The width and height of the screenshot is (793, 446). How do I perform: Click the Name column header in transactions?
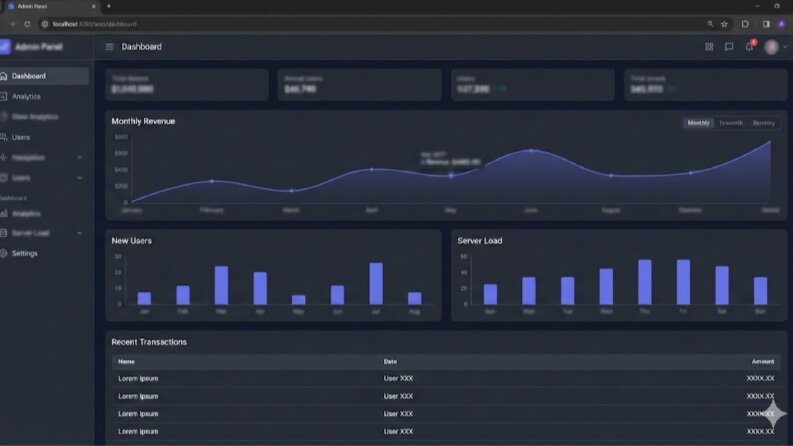point(126,362)
